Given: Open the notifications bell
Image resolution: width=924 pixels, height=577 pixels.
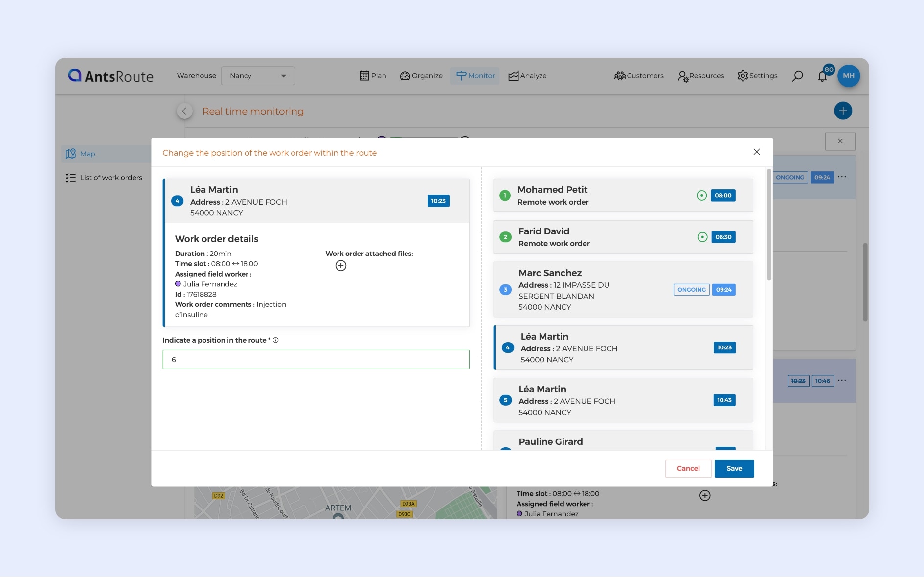Looking at the screenshot, I should [822, 76].
